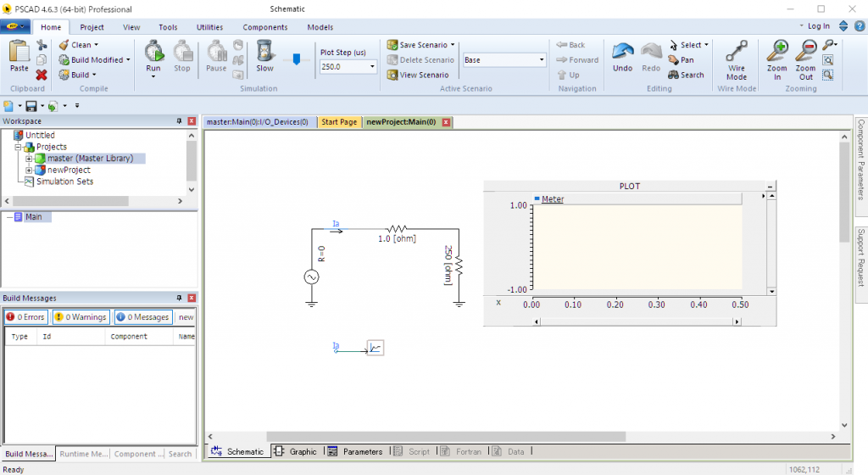Click the Save Scenario button

point(421,45)
